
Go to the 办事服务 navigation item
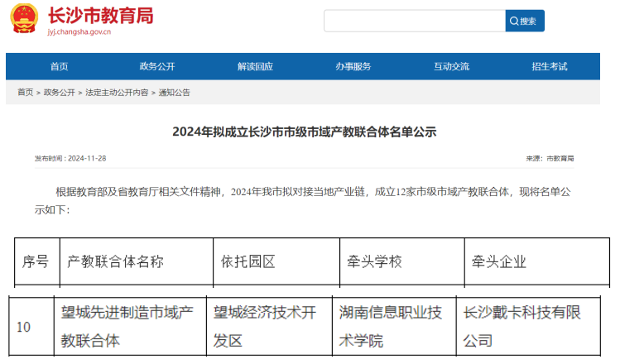(353, 66)
